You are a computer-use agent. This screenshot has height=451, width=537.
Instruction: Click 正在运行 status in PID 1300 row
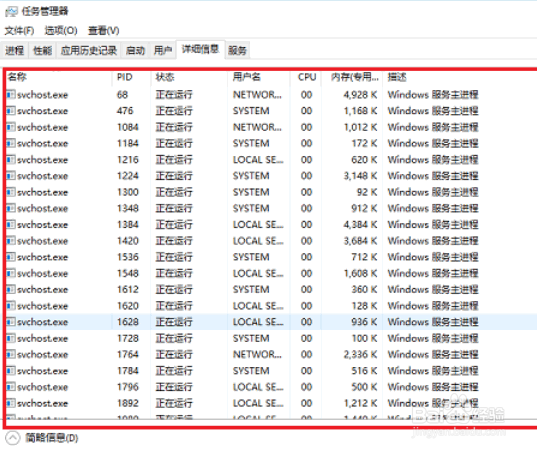174,192
